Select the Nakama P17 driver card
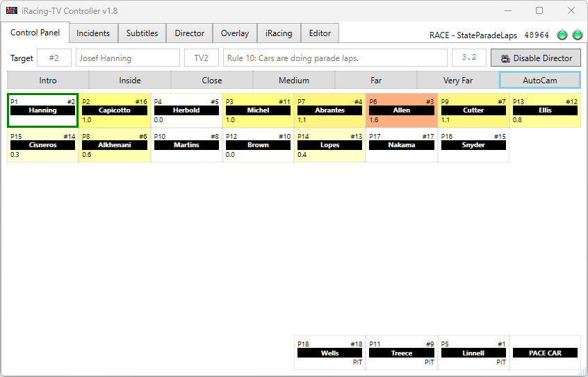The image size is (588, 377). 402,145
